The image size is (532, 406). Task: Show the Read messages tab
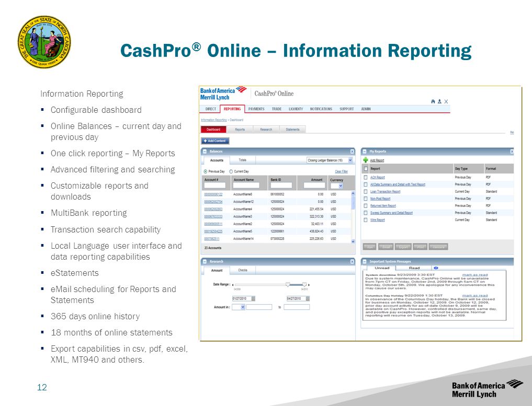pyautogui.click(x=414, y=268)
